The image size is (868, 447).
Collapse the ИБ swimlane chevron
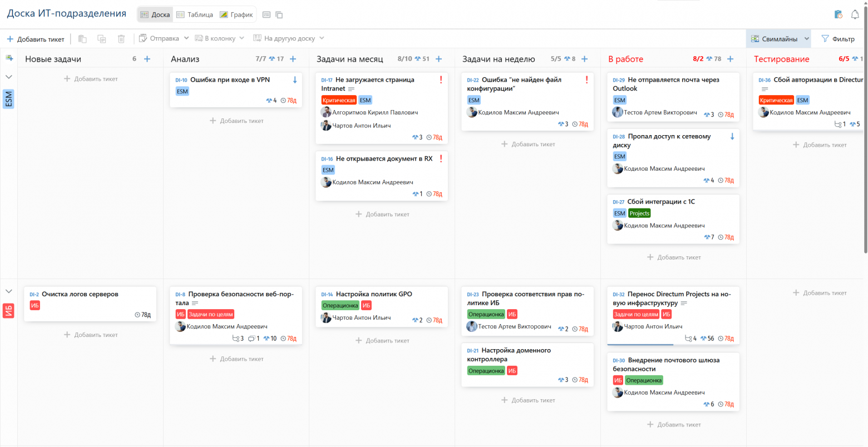[x=9, y=291]
